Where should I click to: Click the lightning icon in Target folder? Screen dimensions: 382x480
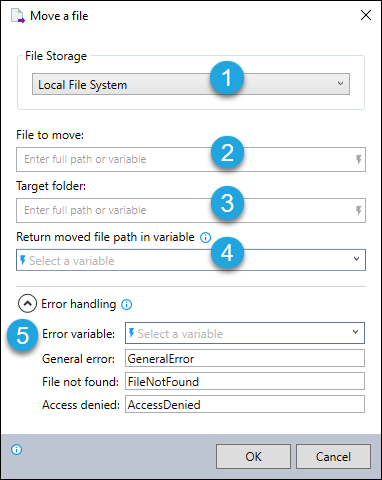[x=359, y=210]
